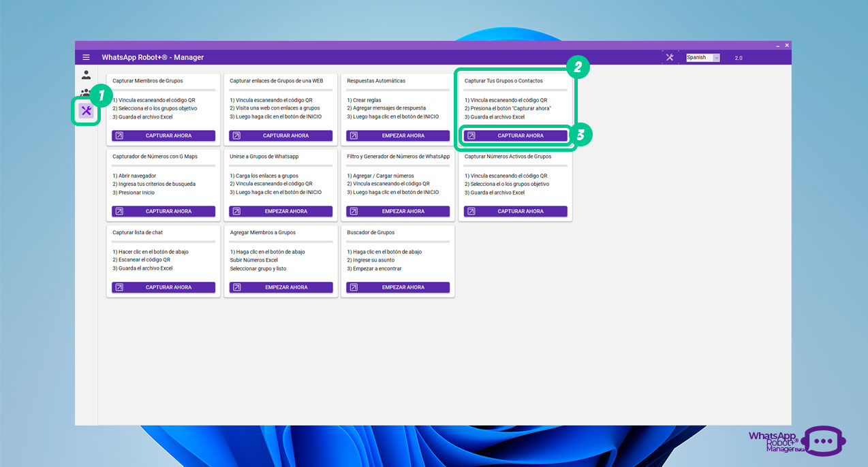Click Capturar Ahora under Capturar lista de chat

click(164, 287)
